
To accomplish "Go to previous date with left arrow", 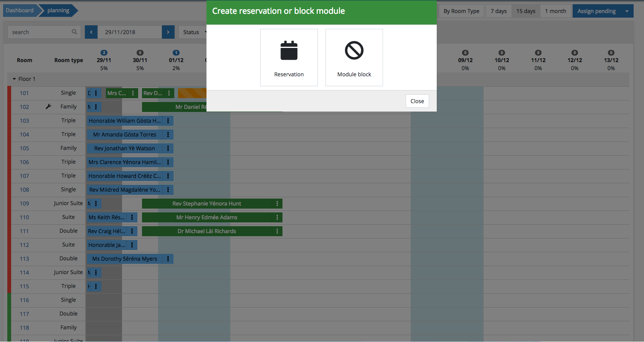I will tap(91, 32).
